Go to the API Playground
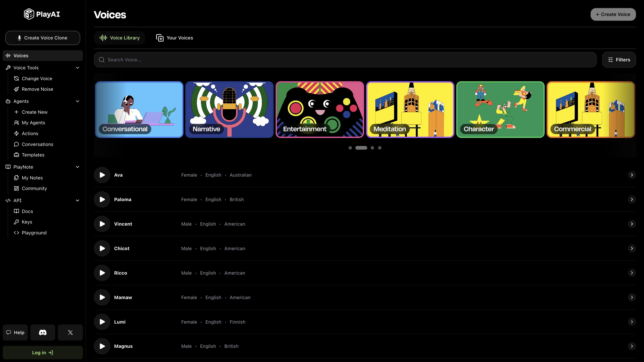 pyautogui.click(x=34, y=233)
